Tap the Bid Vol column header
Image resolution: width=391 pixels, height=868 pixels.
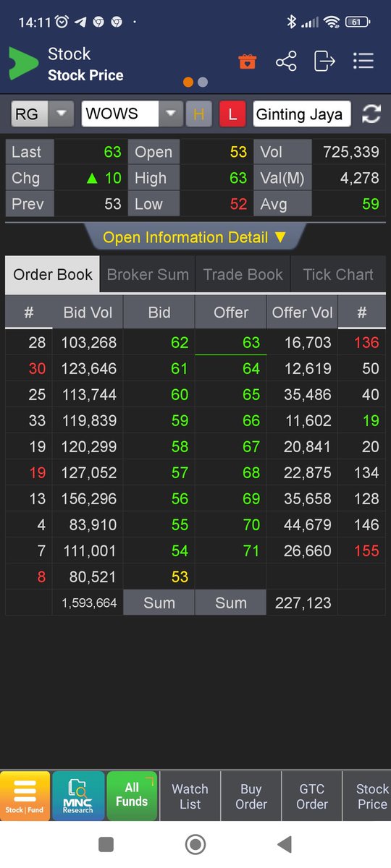(x=88, y=312)
